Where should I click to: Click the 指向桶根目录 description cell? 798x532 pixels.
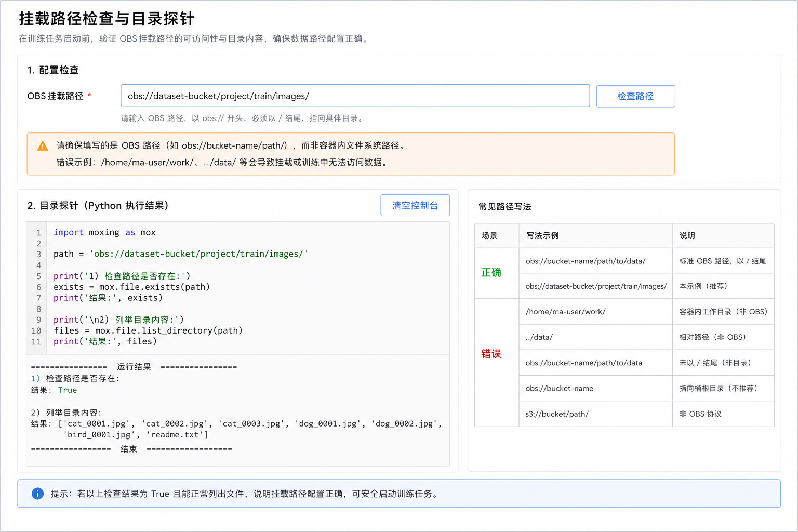(x=723, y=388)
